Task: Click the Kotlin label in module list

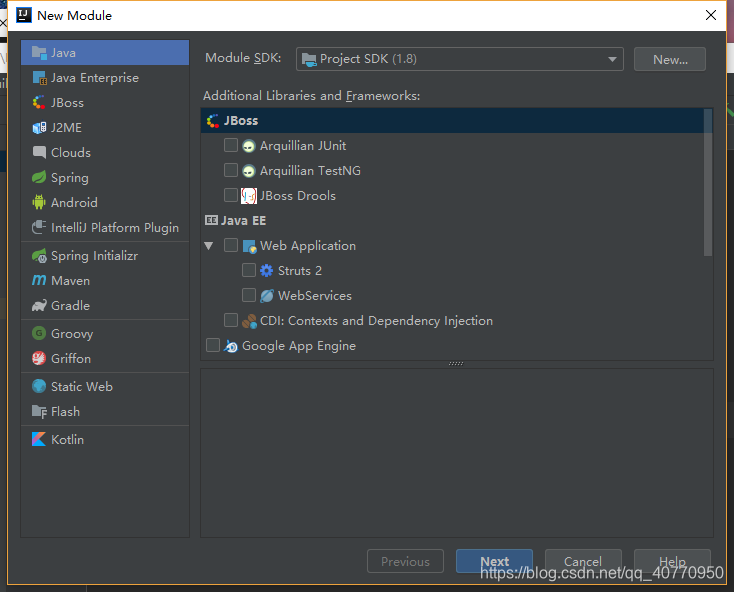Action: click(x=67, y=439)
